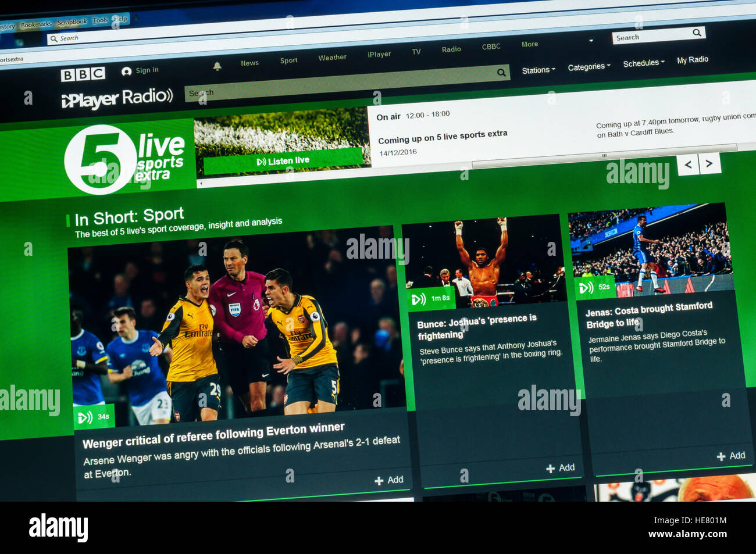Open browser ScrapBook menu
The height and width of the screenshot is (554, 756).
[x=72, y=22]
